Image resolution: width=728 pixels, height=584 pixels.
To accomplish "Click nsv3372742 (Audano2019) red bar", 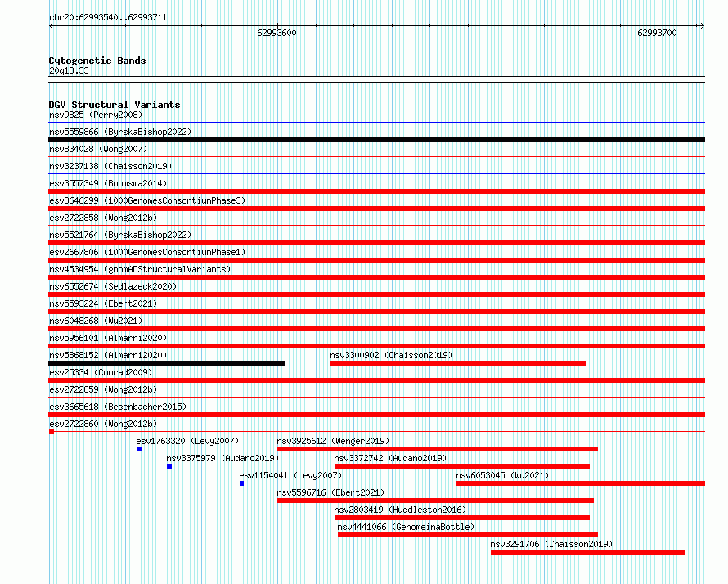I will click(462, 466).
